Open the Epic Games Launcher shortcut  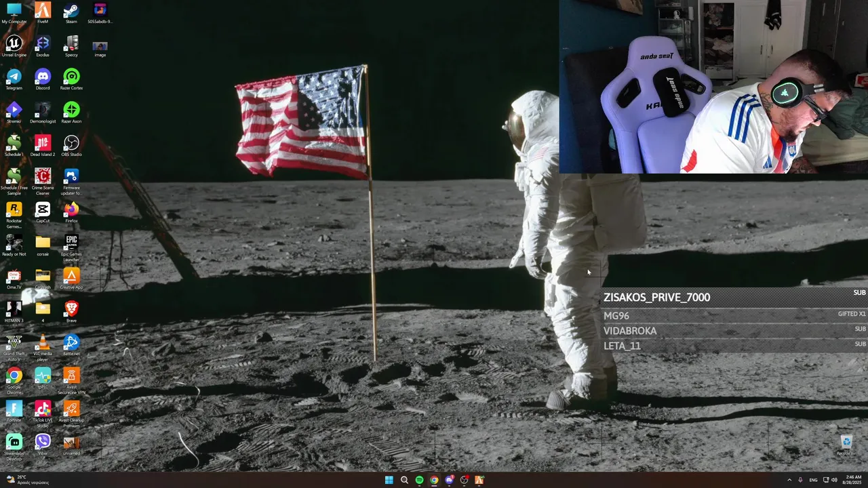click(71, 247)
